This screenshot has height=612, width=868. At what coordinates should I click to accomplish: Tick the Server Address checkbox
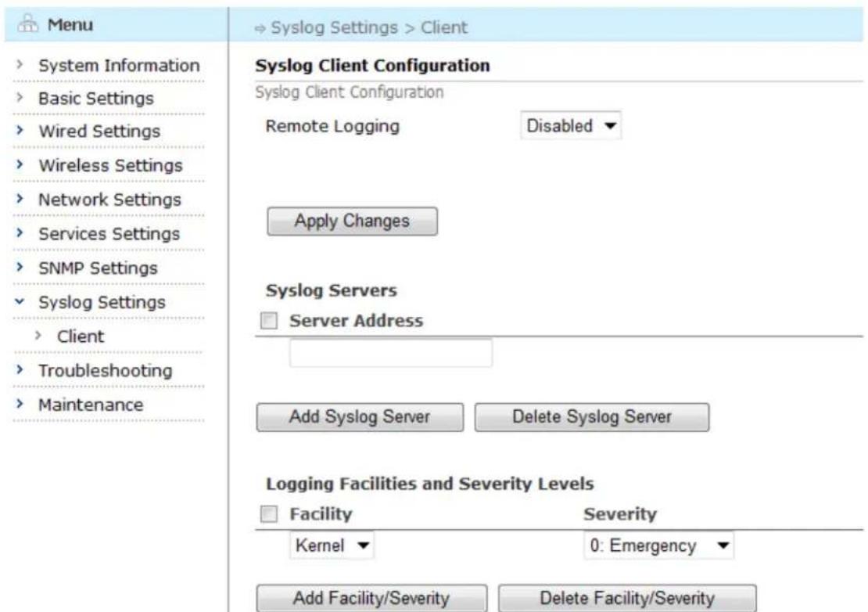pos(269,320)
